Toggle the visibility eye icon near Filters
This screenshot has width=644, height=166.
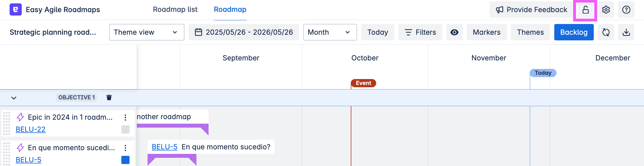click(x=454, y=32)
